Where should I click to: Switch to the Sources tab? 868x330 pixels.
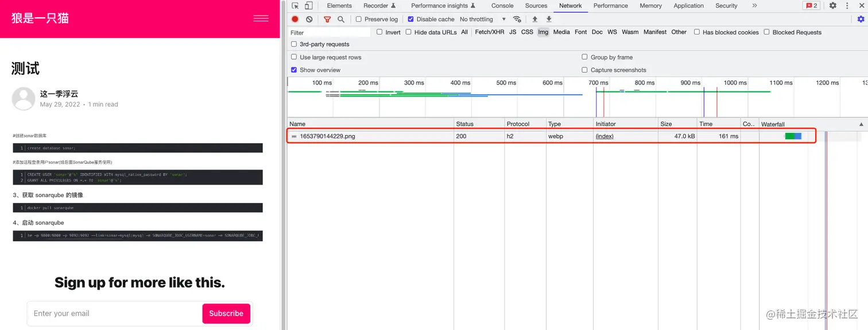(536, 6)
